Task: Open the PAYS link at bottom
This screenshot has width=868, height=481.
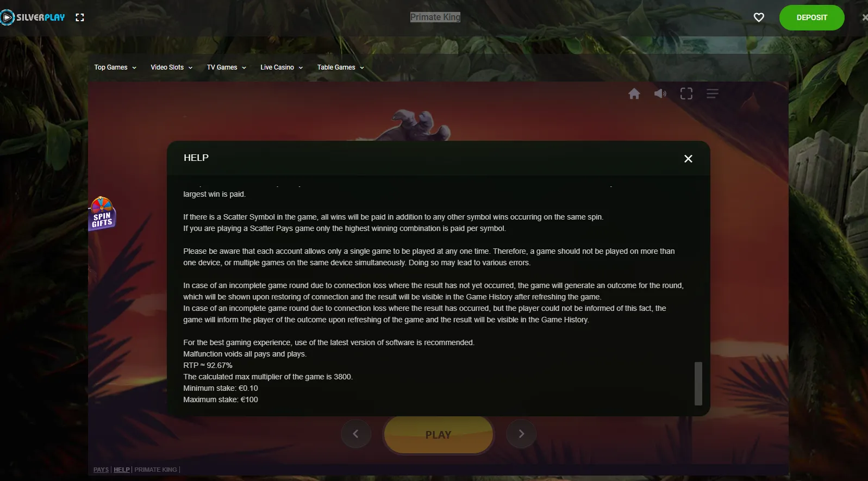Action: coord(101,470)
